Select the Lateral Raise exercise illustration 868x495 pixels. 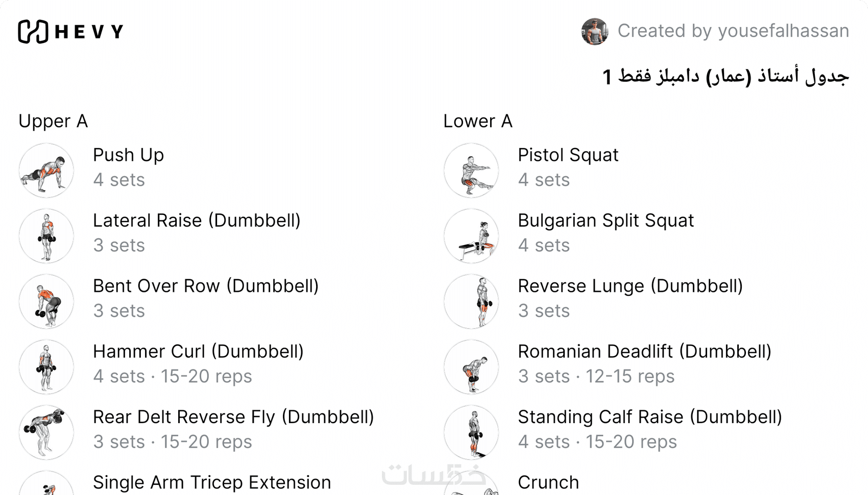tap(46, 236)
